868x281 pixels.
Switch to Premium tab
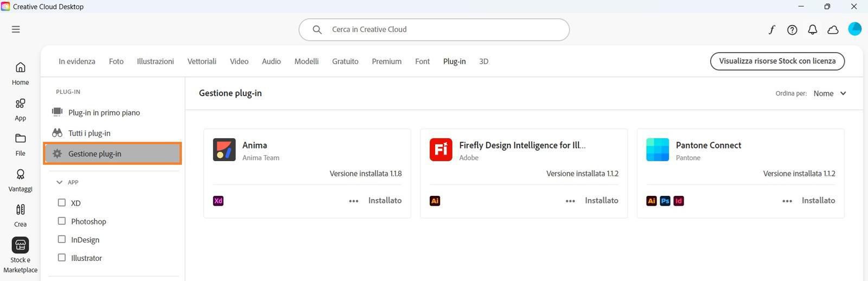coord(387,61)
